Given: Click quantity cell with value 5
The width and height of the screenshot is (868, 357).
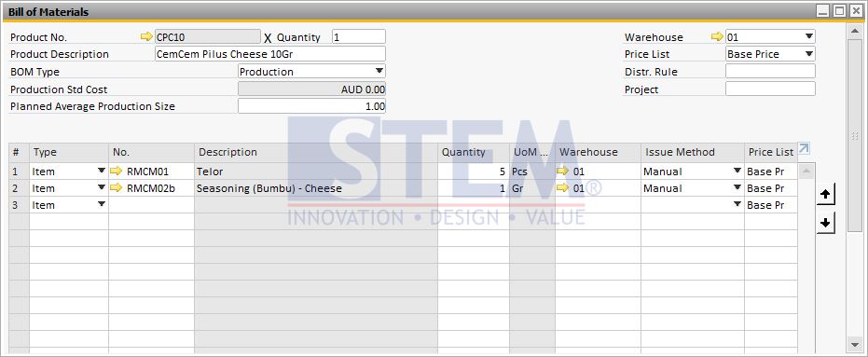Looking at the screenshot, I should 474,172.
